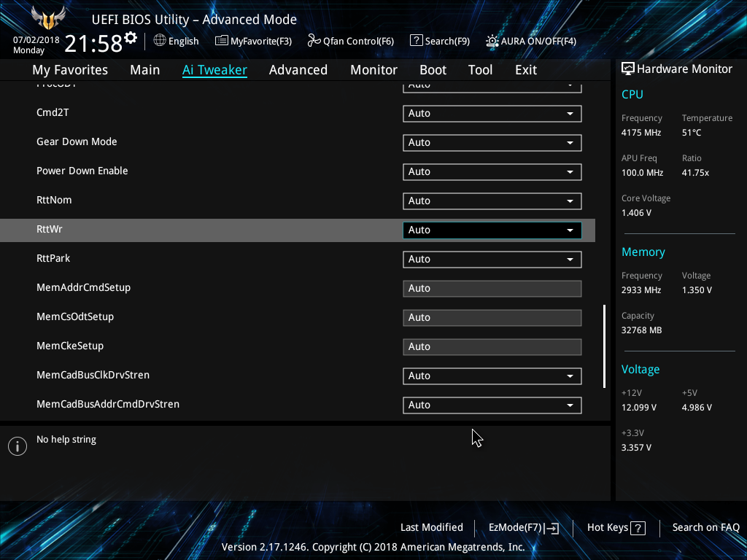Click the English language button
747x560 pixels.
177,41
